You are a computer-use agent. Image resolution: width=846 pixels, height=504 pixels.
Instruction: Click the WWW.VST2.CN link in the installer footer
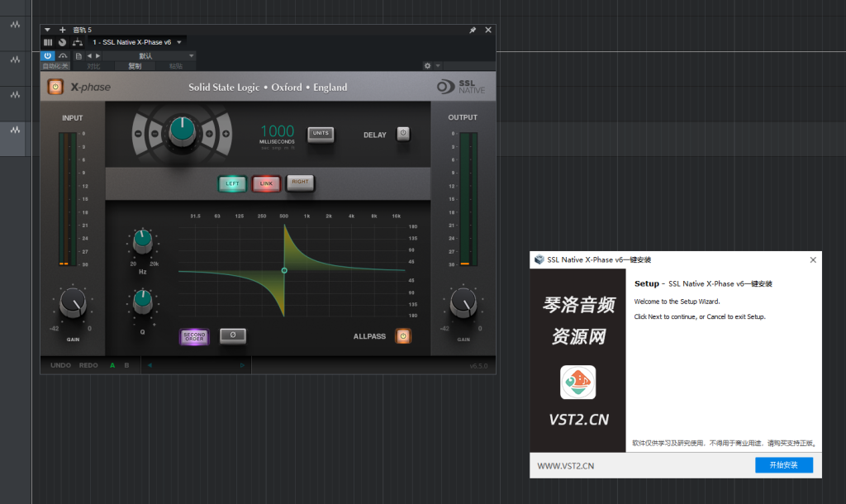pyautogui.click(x=566, y=464)
